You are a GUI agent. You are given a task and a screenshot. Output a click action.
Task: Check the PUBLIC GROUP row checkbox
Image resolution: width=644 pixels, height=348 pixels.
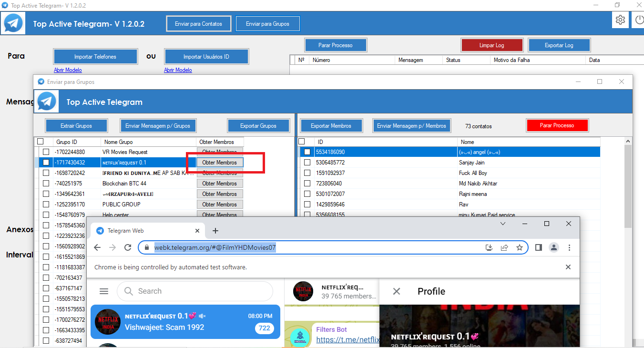coord(46,205)
